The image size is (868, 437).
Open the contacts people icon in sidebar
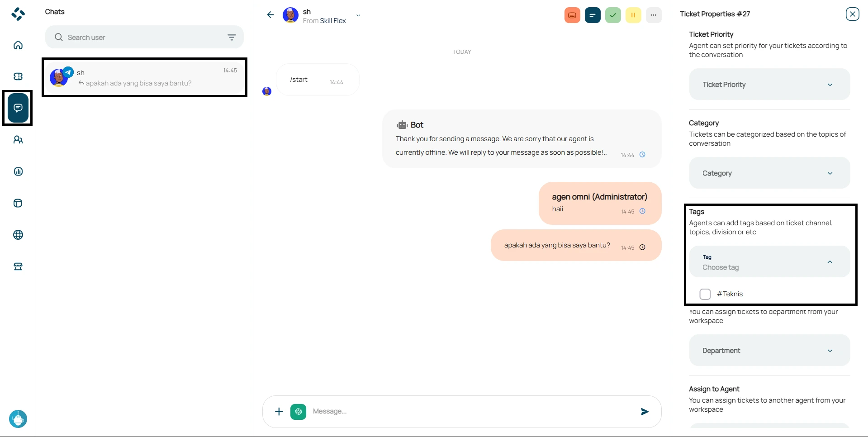click(x=18, y=140)
